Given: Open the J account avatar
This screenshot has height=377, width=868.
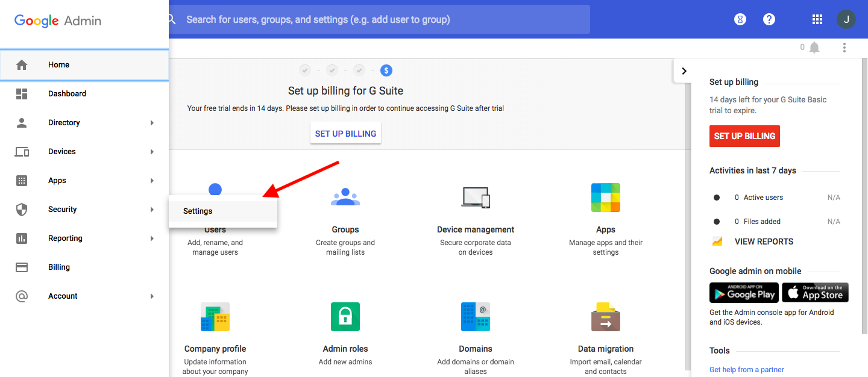Looking at the screenshot, I should (846, 19).
